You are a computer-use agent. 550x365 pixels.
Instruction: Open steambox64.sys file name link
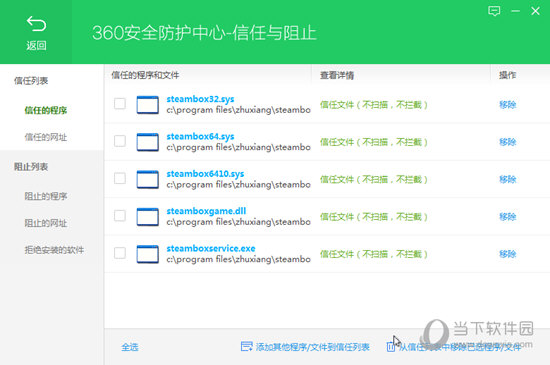coord(200,136)
